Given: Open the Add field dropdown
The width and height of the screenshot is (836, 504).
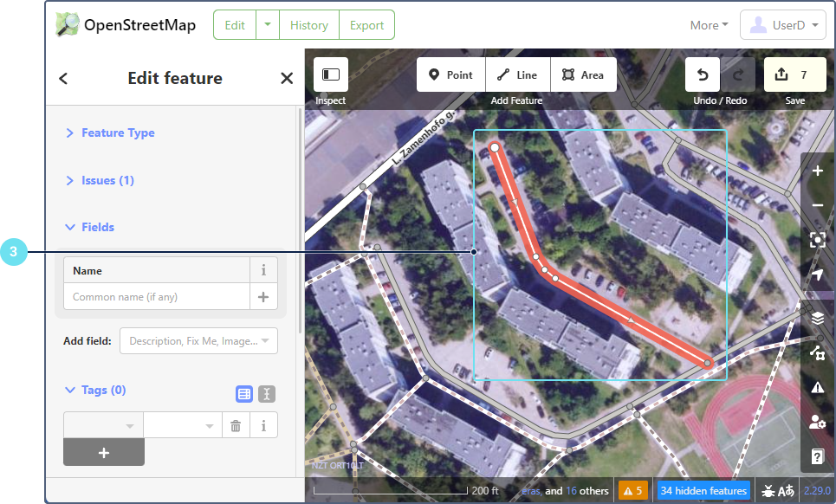Looking at the screenshot, I should tap(198, 341).
